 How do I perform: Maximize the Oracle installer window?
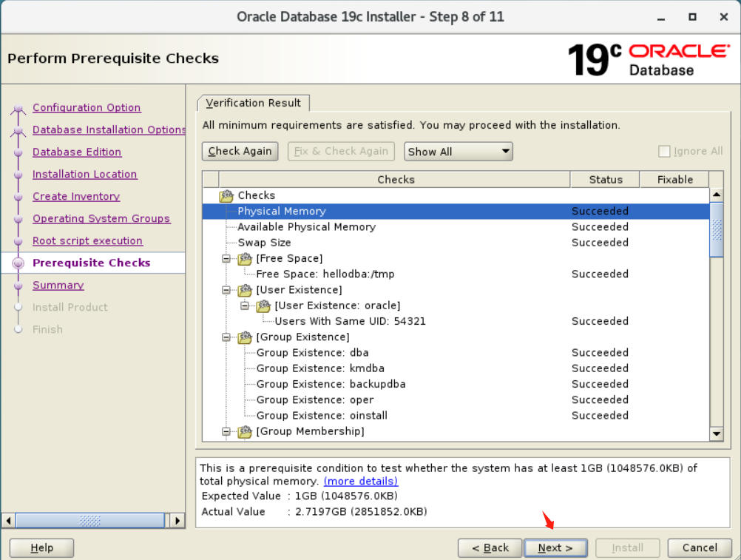point(692,17)
